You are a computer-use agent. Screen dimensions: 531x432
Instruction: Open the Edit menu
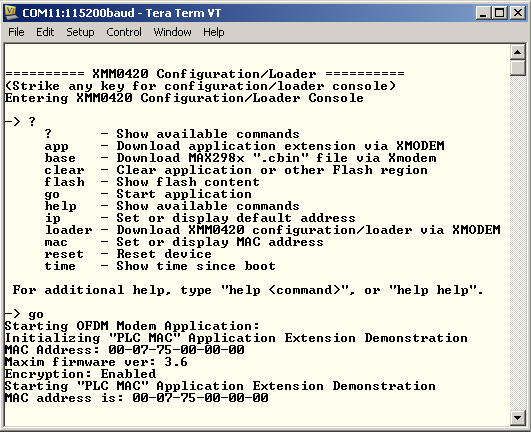point(45,32)
